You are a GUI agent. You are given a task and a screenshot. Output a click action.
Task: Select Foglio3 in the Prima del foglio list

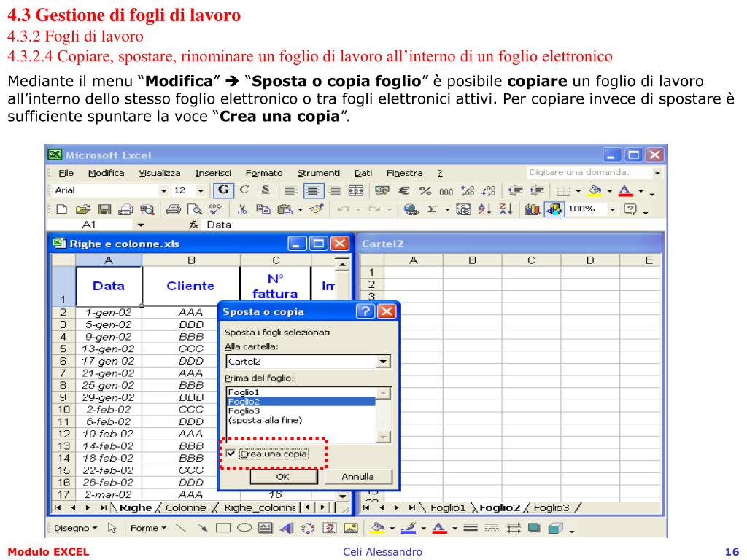(301, 411)
